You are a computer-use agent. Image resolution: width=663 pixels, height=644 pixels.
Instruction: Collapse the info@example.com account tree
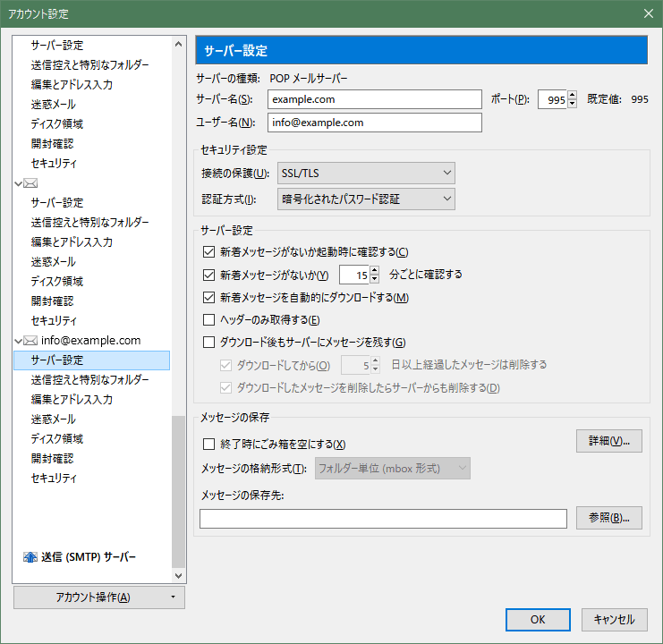click(x=19, y=341)
